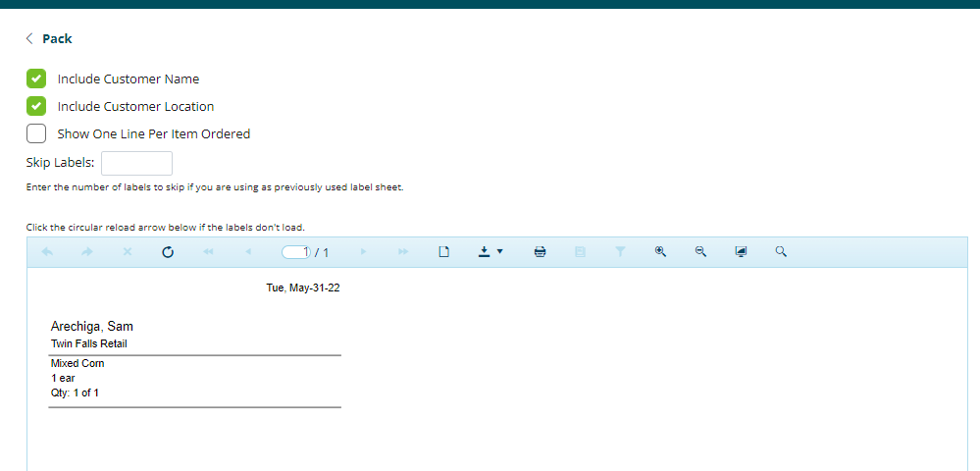This screenshot has height=471, width=980.
Task: Click the undo back arrow in toolbar
Action: coord(47,252)
